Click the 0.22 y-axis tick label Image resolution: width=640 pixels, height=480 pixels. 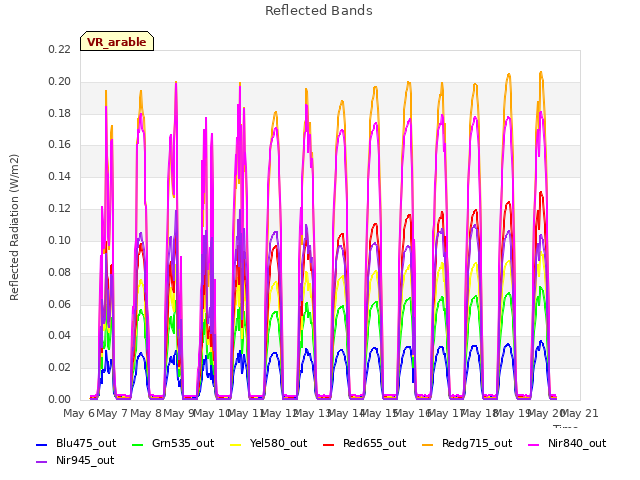60,50
